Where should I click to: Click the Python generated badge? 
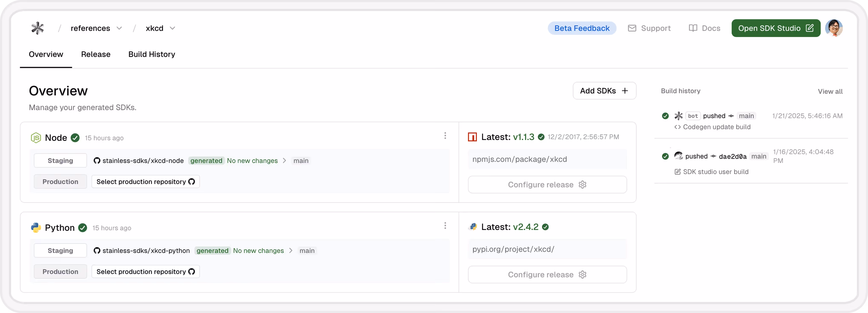tap(212, 251)
